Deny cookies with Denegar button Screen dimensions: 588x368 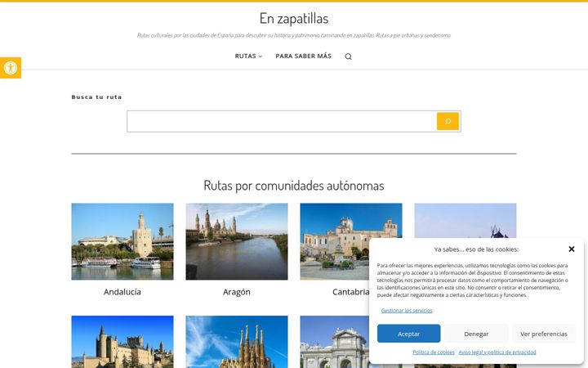click(476, 334)
